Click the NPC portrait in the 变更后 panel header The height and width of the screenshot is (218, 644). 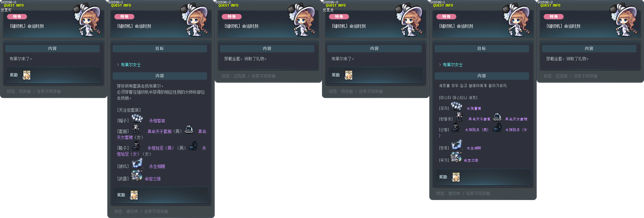click(409, 20)
